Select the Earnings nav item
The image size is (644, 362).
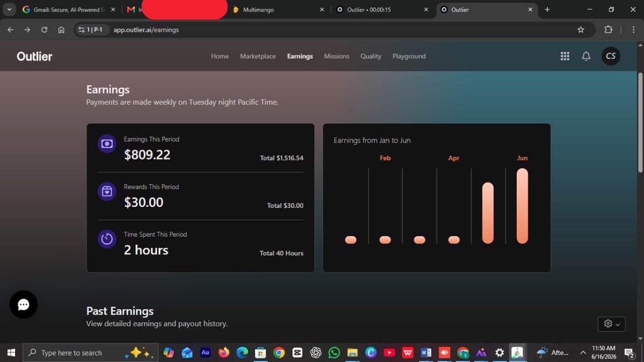pos(300,56)
